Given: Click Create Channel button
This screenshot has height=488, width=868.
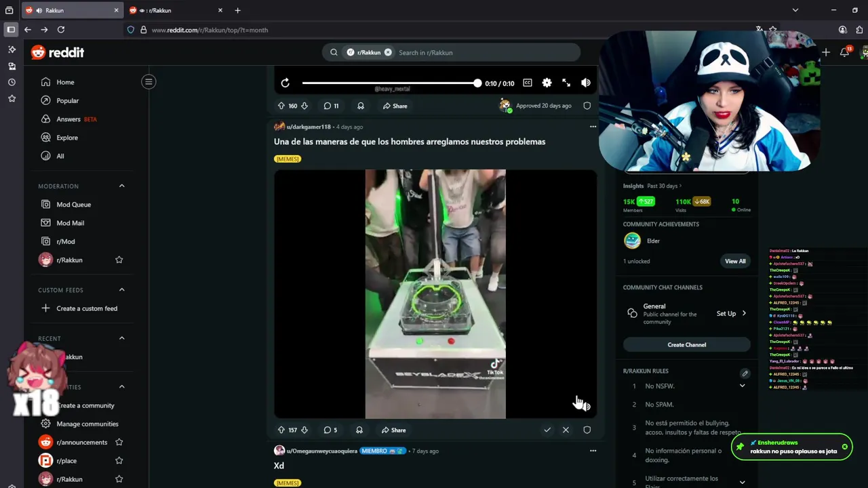Looking at the screenshot, I should point(687,344).
